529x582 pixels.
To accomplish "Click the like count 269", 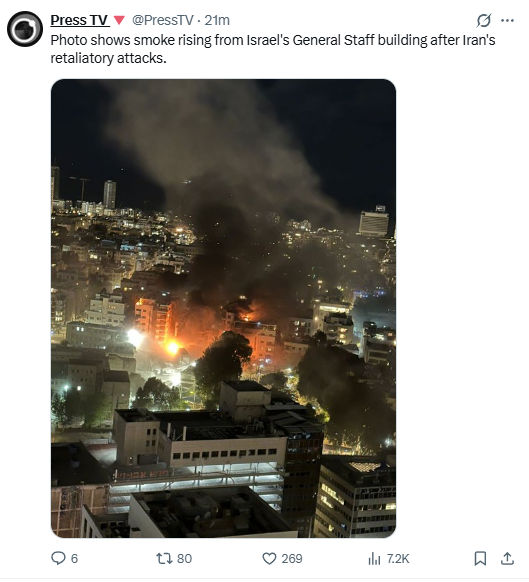I will pyautogui.click(x=292, y=559).
